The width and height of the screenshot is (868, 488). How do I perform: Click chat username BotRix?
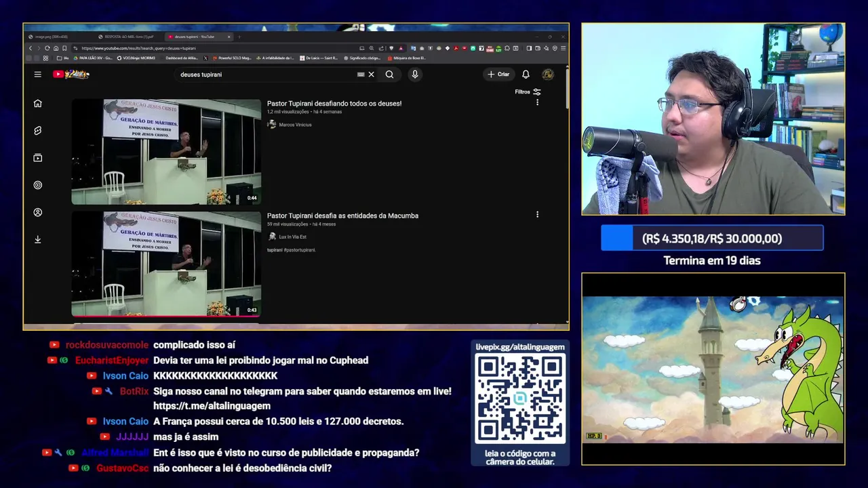pyautogui.click(x=134, y=391)
